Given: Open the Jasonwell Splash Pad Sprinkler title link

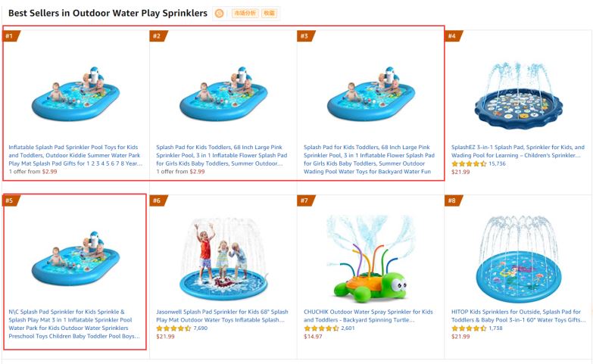Looking at the screenshot, I should [223, 316].
